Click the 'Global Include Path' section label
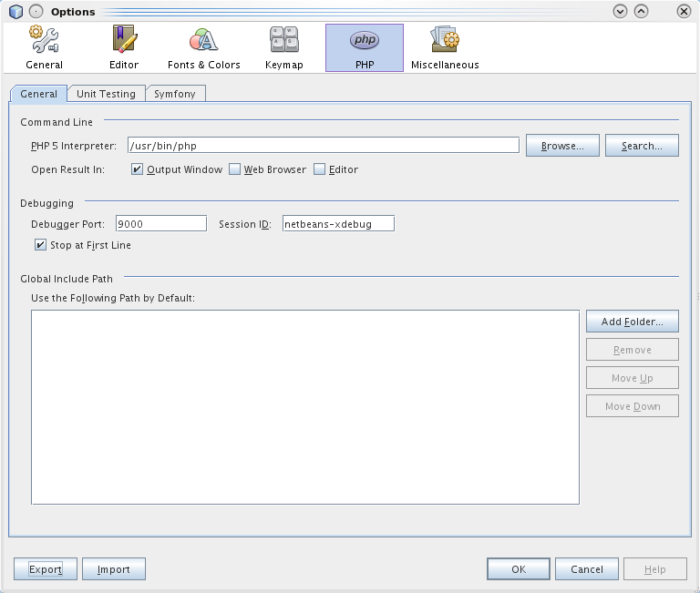The width and height of the screenshot is (700, 593). tap(67, 279)
